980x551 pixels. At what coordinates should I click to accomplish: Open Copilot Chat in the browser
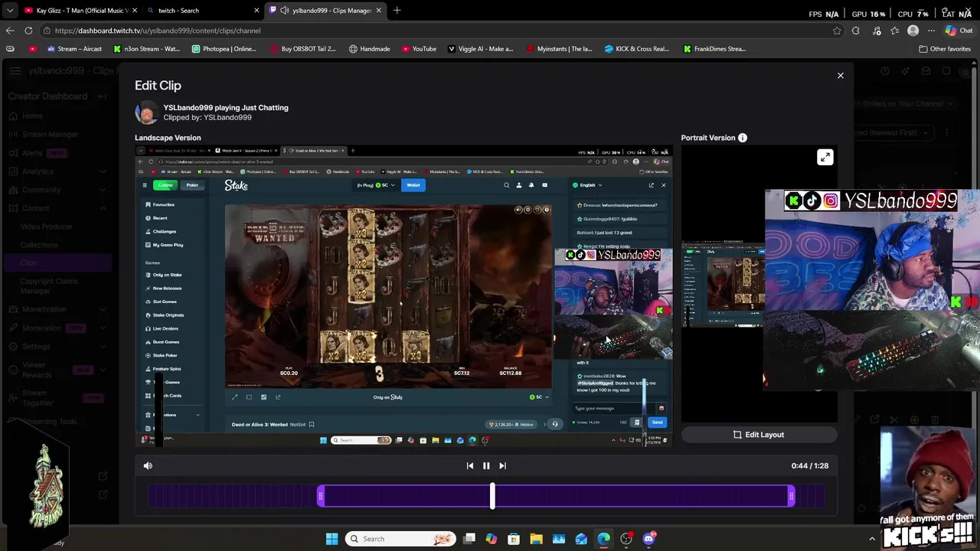(959, 31)
